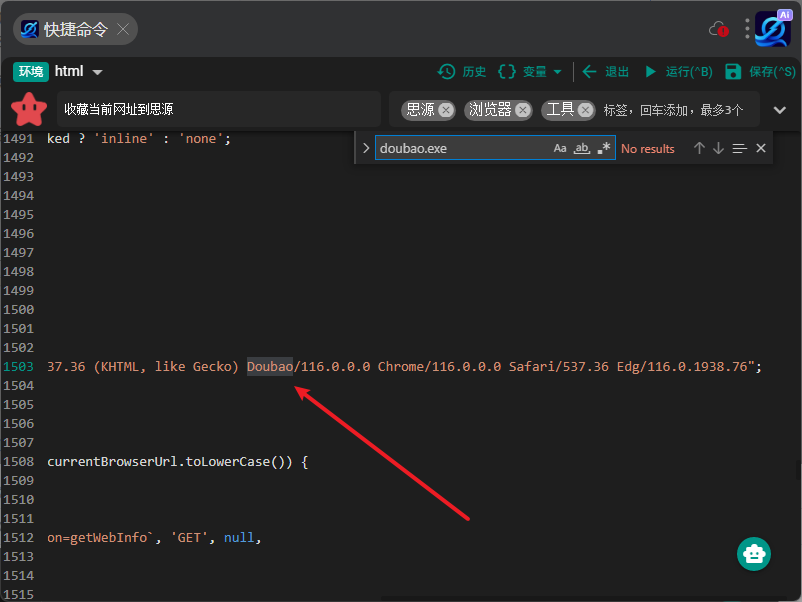Image resolution: width=802 pixels, height=602 pixels.
Task: Expand the settings panel chevron at right
Action: pos(780,110)
